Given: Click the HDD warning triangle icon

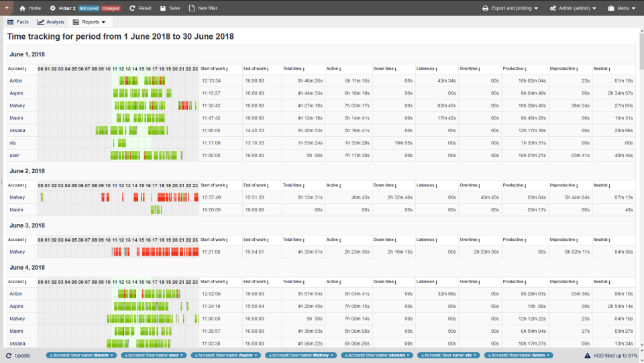Looking at the screenshot, I should [x=588, y=355].
